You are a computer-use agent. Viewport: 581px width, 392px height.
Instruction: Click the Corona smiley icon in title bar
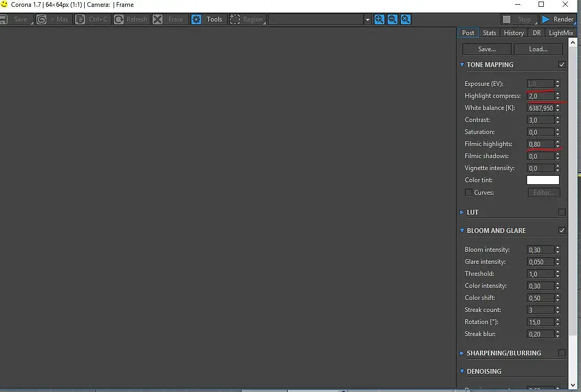coord(4,4)
